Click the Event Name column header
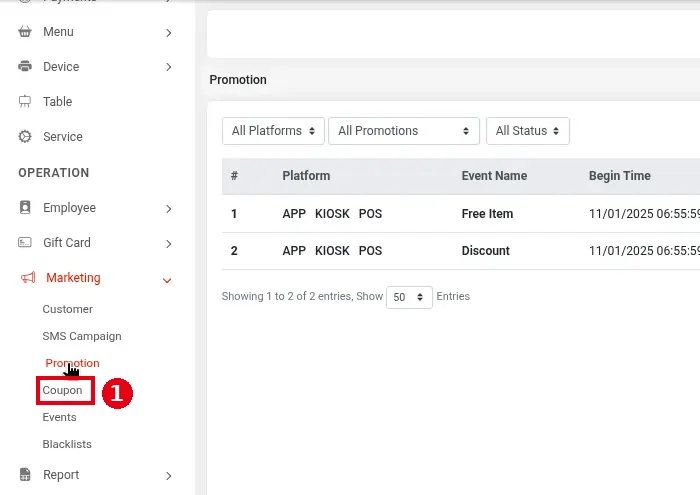 pyautogui.click(x=494, y=176)
